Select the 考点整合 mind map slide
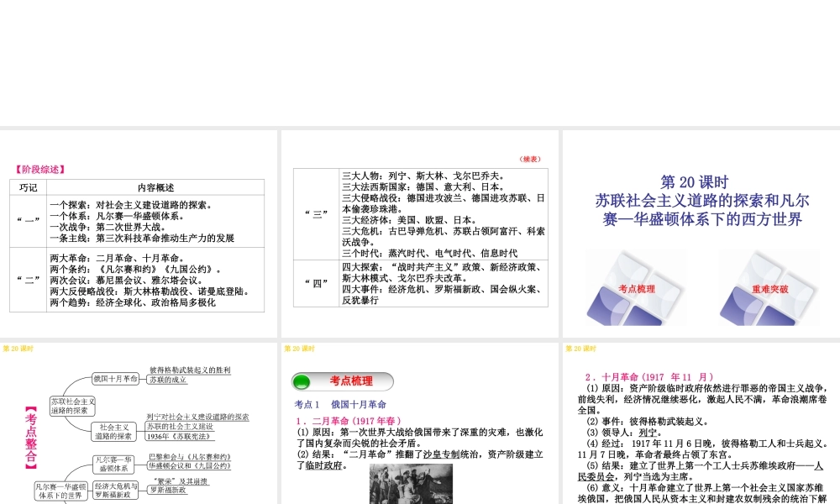This screenshot has width=840, height=504. pyautogui.click(x=139, y=423)
